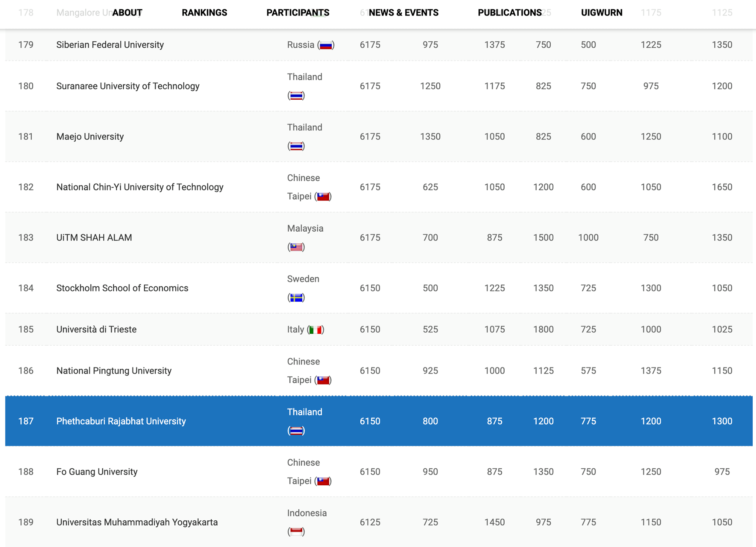Click the Italy flag icon
The height and width of the screenshot is (547, 756).
[316, 329]
